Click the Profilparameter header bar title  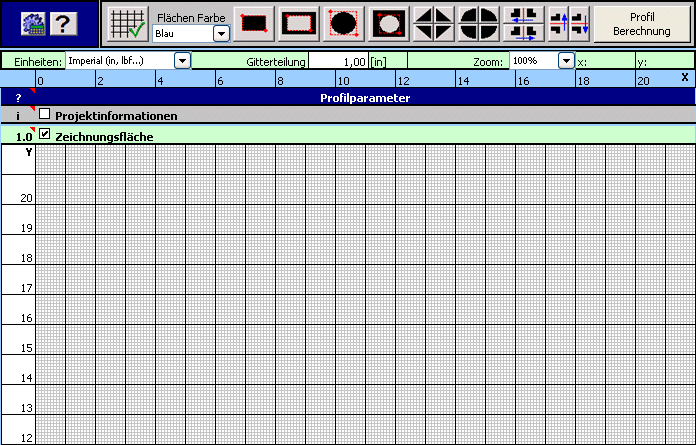[365, 98]
